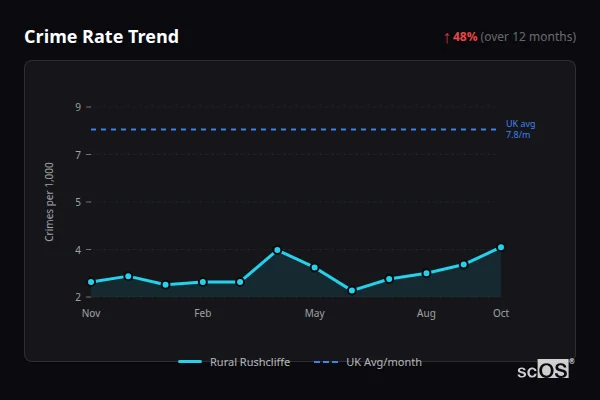The width and height of the screenshot is (600, 400).
Task: Click the 'Oct' x-axis label
Action: [x=501, y=313]
